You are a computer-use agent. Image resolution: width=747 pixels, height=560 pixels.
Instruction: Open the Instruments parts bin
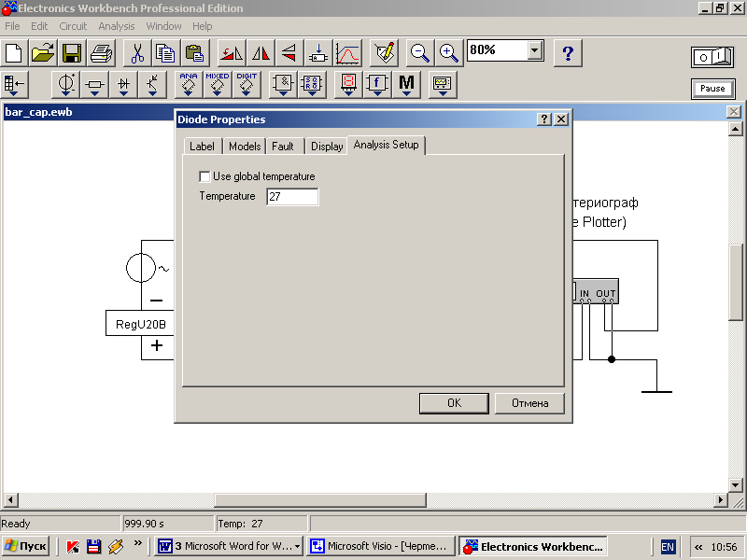point(443,84)
